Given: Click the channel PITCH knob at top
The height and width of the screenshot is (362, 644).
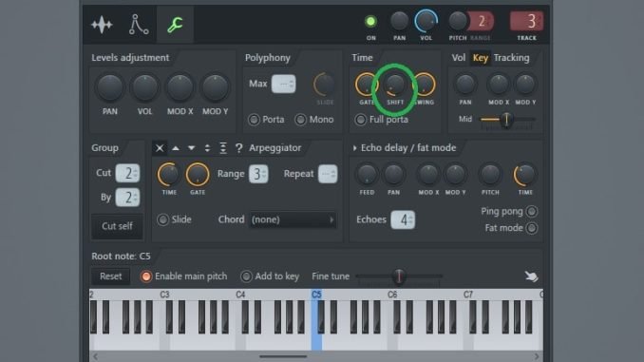Looking at the screenshot, I should 458,21.
